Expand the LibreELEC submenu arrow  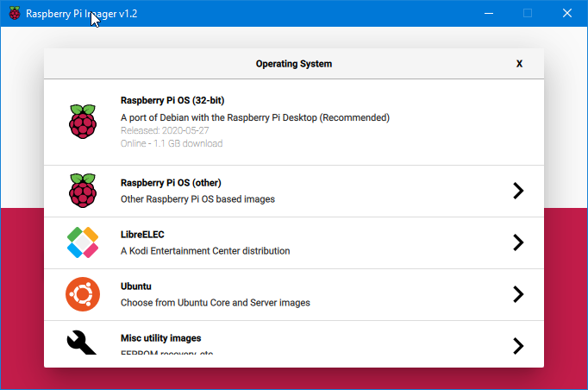coord(518,242)
